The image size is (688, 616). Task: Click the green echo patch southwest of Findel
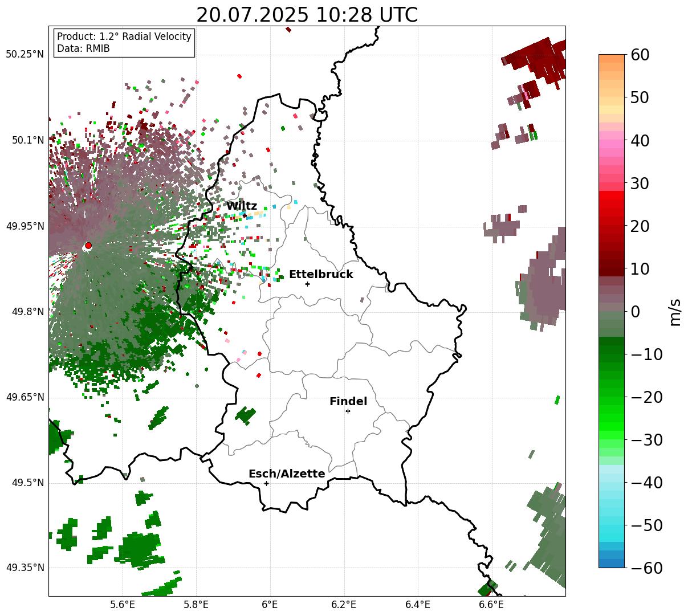tap(246, 415)
